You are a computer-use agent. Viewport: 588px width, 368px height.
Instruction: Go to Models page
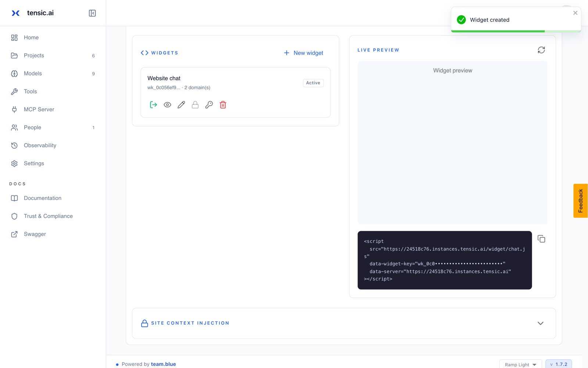coord(53,74)
